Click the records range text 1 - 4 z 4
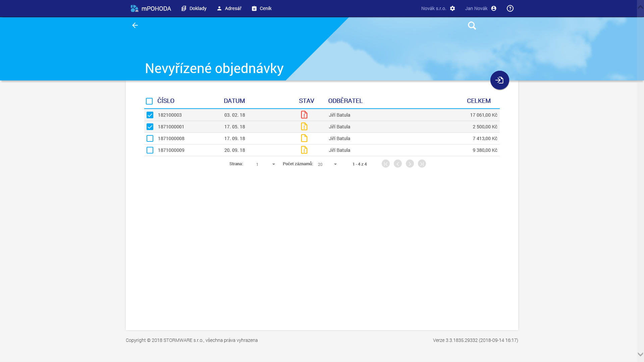The image size is (644, 362). [x=360, y=164]
